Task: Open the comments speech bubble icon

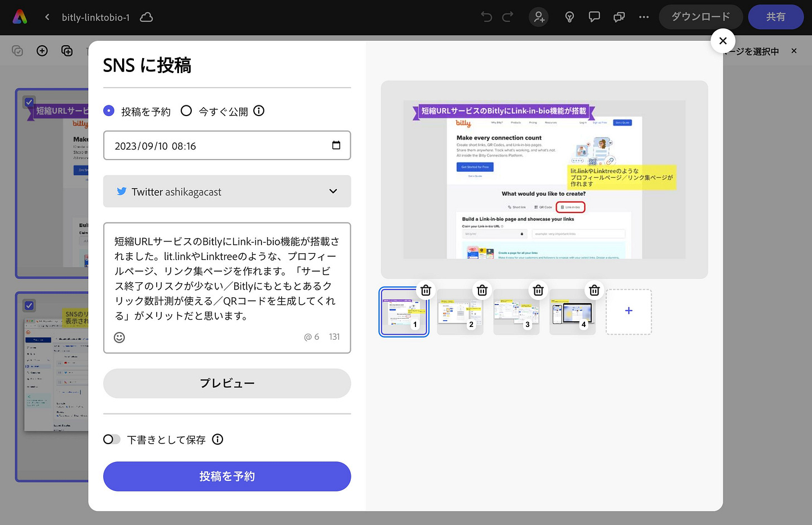Action: 594,17
